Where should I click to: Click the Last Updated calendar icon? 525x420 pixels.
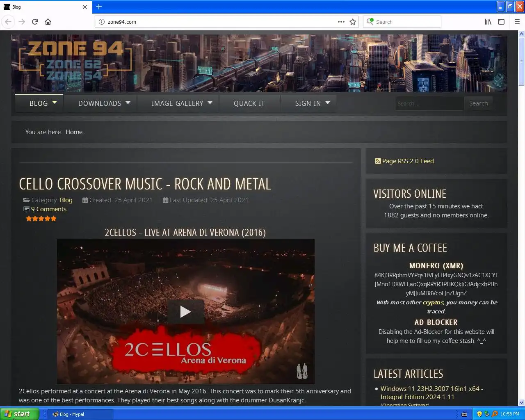[x=165, y=200]
